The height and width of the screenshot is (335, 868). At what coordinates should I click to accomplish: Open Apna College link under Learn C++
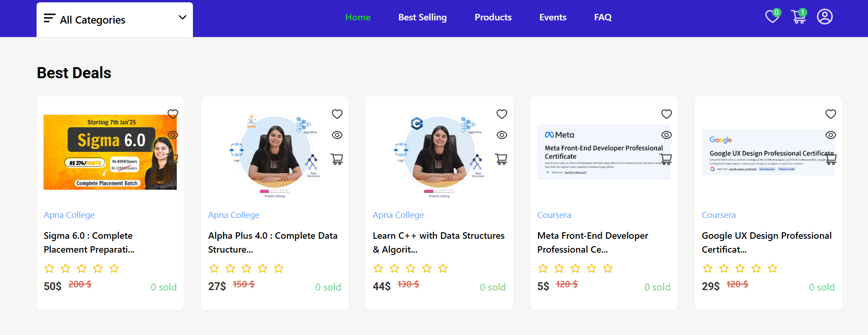398,215
